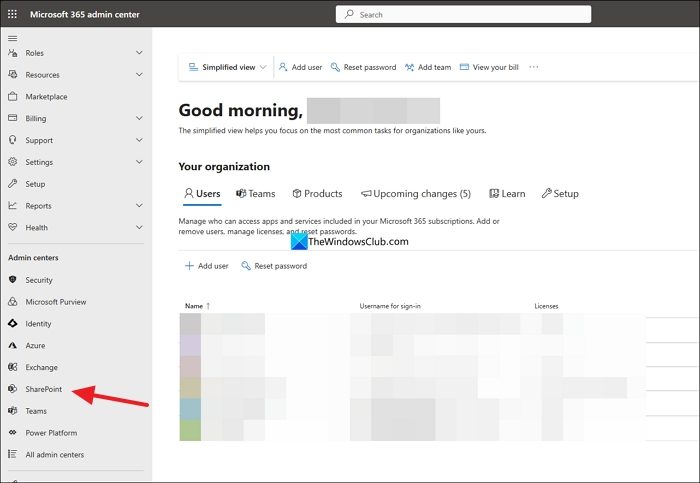
Task: Open the Marketplace page link
Action: 46,97
